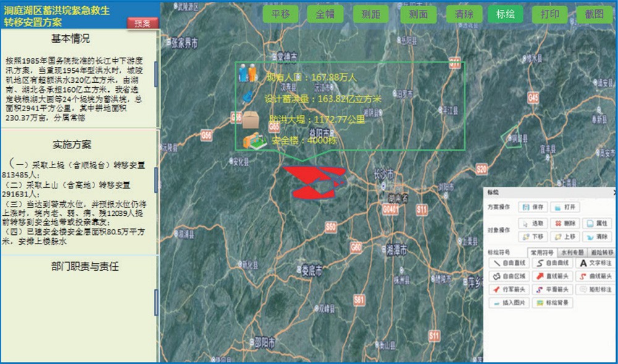Click the 删除 (Delete) object icon
Screen dimensions: 618x364
tap(566, 223)
